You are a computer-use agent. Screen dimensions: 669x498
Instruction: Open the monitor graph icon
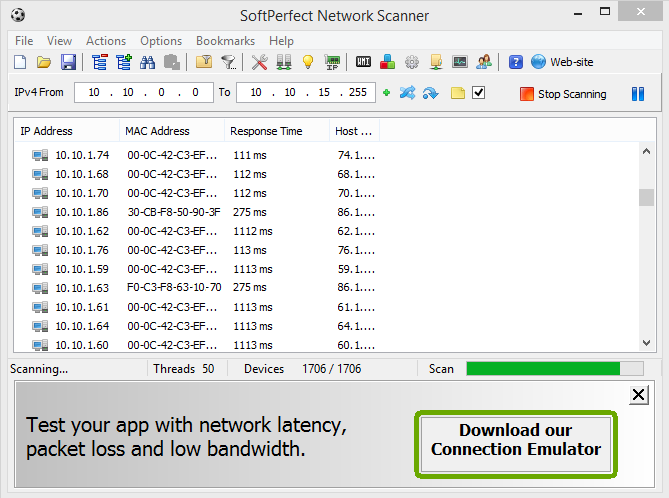pos(460,62)
